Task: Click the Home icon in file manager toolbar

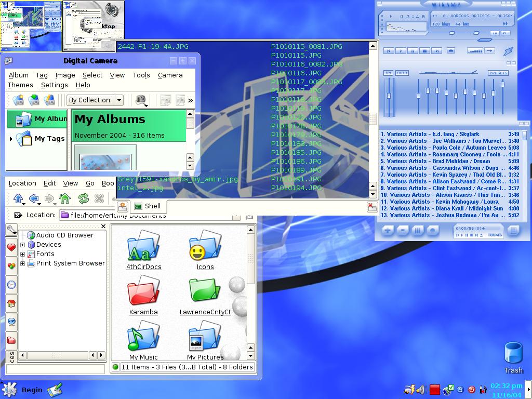Action: 65,198
